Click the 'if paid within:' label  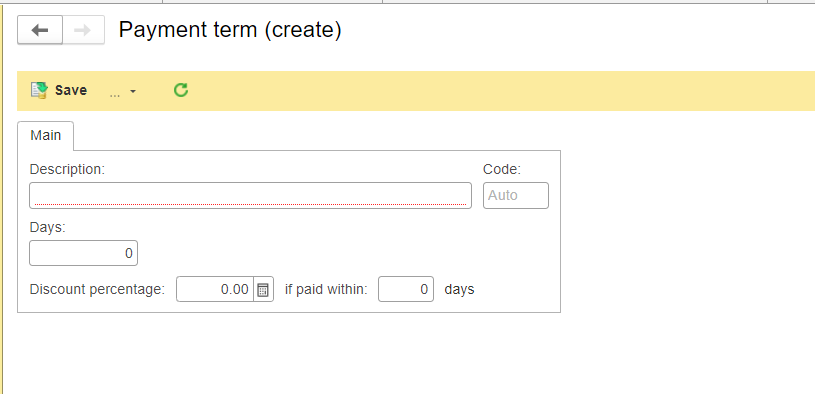tap(326, 289)
